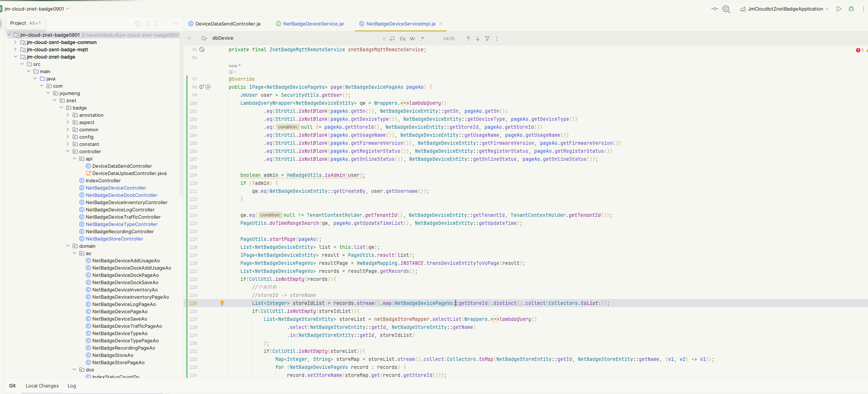Expand the annotation package folder

point(68,115)
